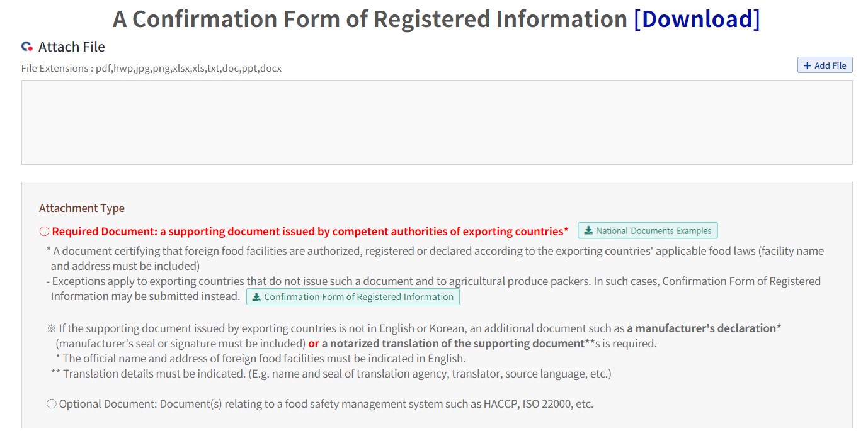Click the Add File button

click(x=825, y=65)
